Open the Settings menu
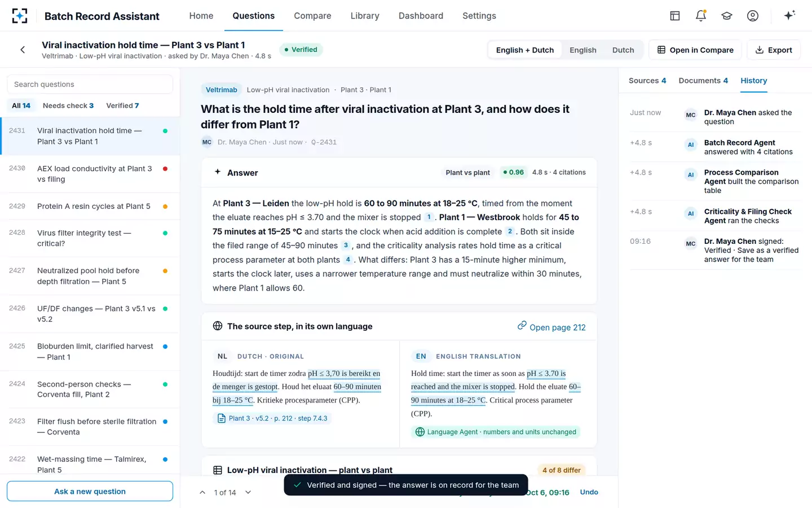This screenshot has height=508, width=812. tap(479, 16)
